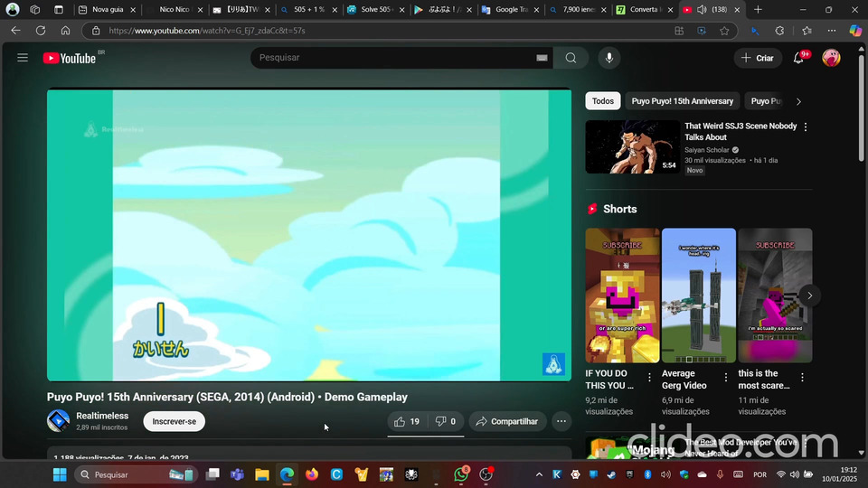View site information lock icon

tap(96, 31)
